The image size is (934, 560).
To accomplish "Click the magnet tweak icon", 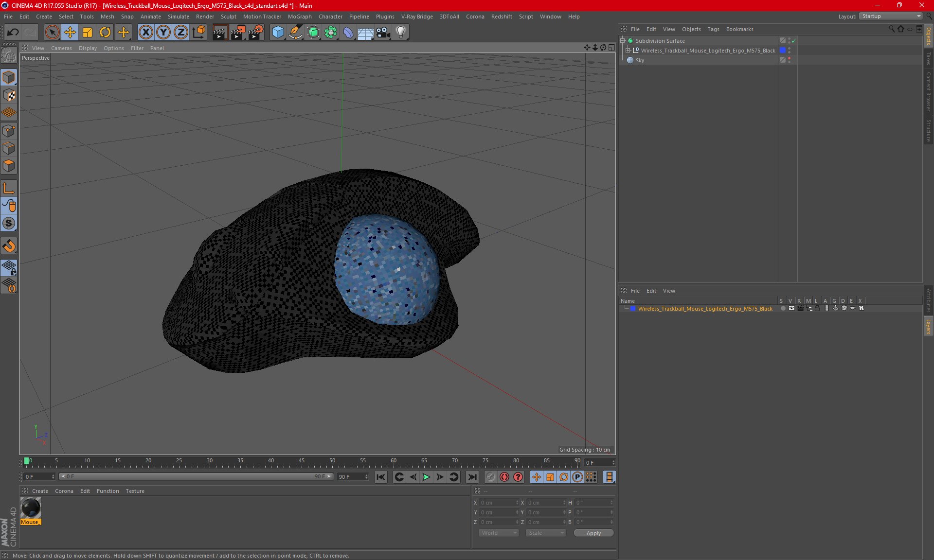I will pos(9,246).
